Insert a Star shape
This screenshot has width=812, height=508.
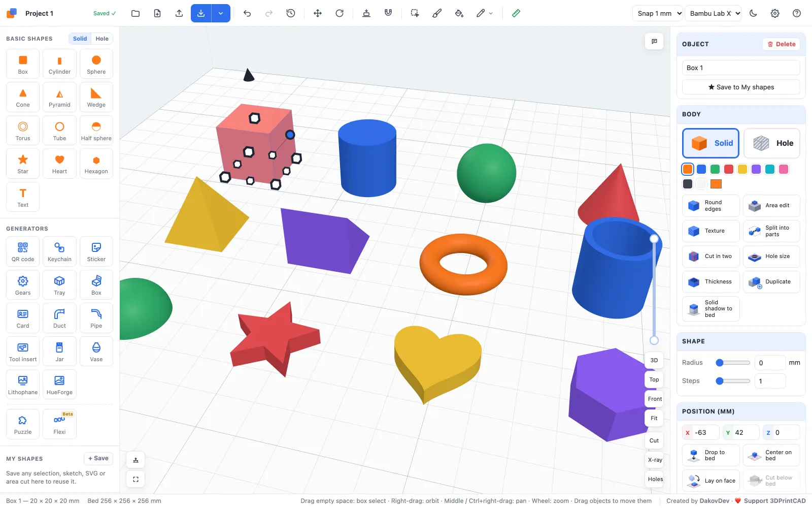23,164
